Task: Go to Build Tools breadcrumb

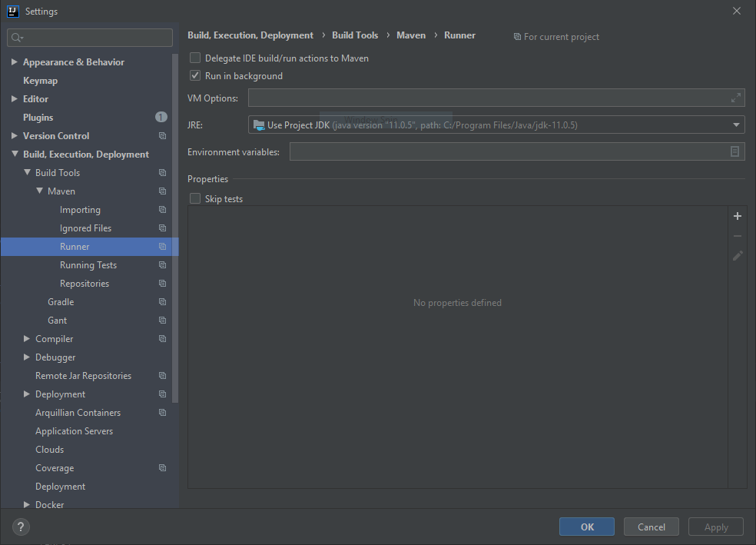Action: point(355,35)
